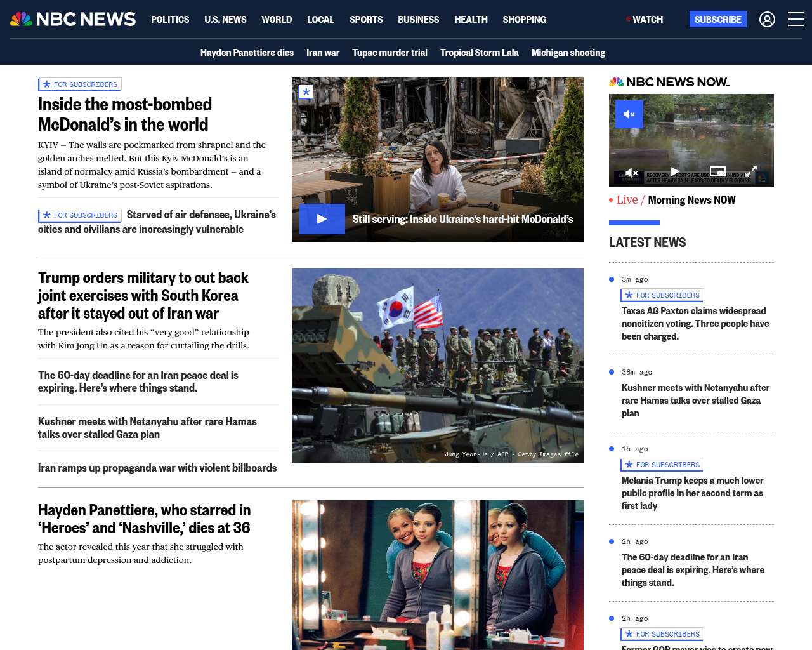Unmute video with the large blue mute button
The image size is (812, 650).
[x=629, y=114]
